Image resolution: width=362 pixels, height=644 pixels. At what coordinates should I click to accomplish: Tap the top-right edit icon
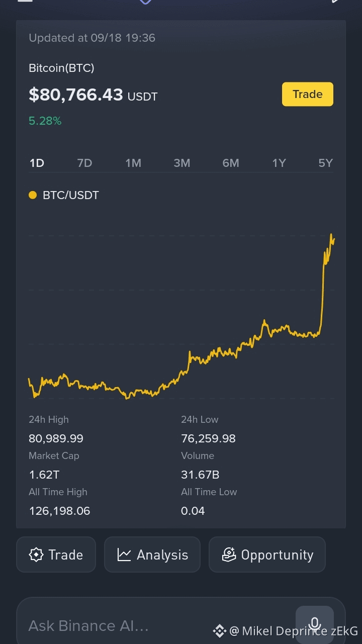click(x=336, y=1)
